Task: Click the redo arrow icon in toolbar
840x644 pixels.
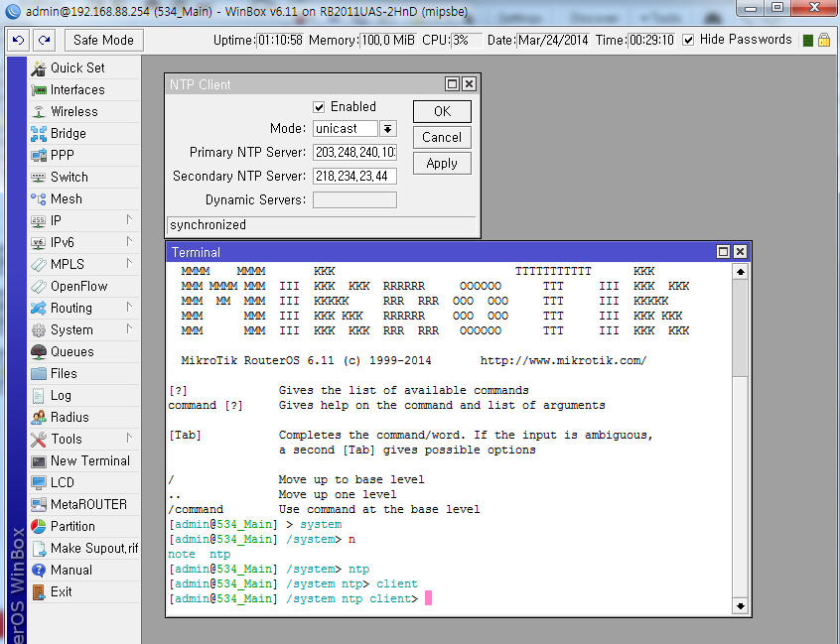Action: (x=44, y=40)
